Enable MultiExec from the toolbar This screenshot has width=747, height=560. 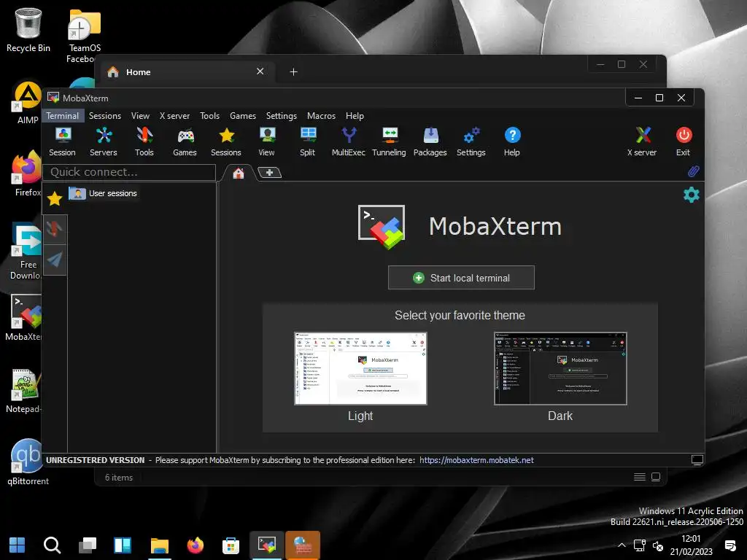(348, 142)
